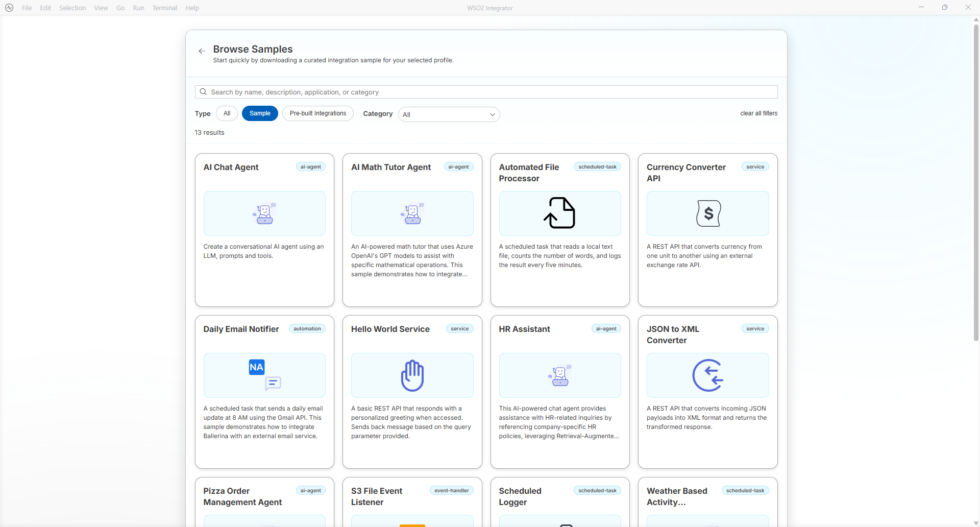Click the Automated File Processor upload-file icon
The height and width of the screenshot is (527, 980).
coord(560,213)
